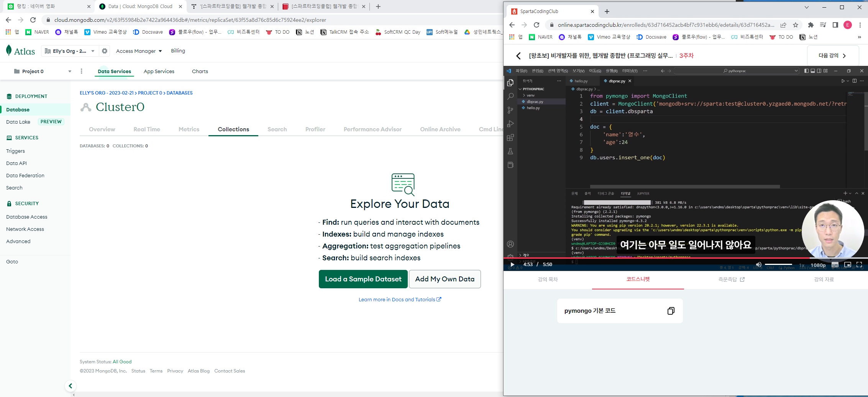Screen dimensions: 868x397
Task: Click the DATABASES breadcrumb link
Action: click(180, 93)
